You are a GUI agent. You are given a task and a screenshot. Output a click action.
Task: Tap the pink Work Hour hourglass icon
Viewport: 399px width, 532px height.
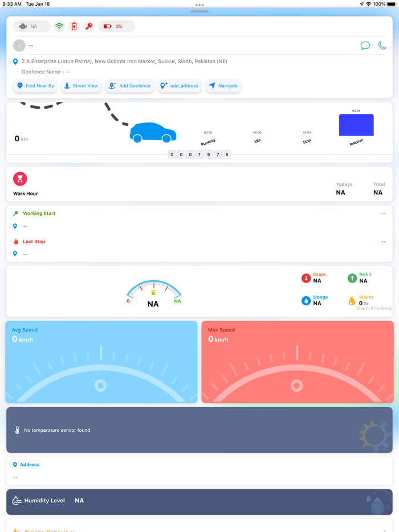pos(20,179)
